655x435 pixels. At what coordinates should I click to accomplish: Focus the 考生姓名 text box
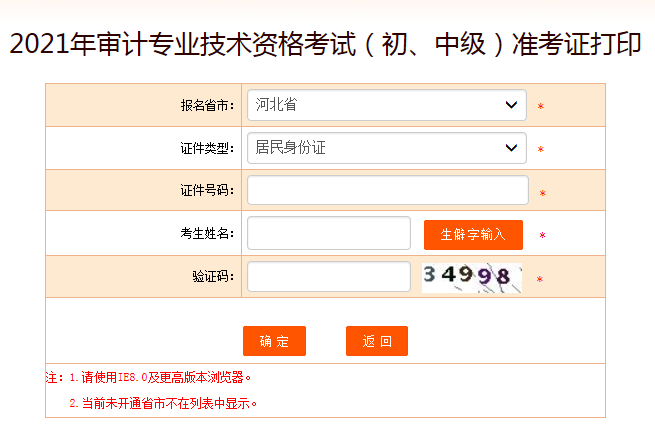[x=328, y=233]
